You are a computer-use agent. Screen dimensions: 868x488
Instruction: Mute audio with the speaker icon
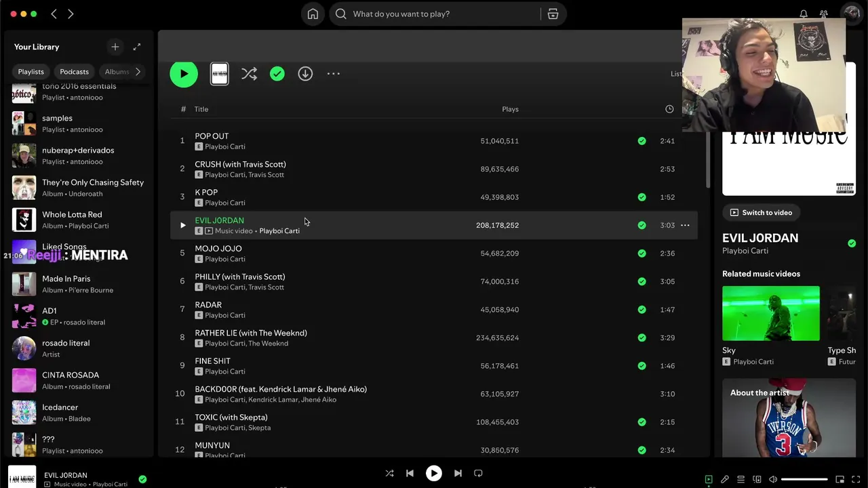point(773,479)
